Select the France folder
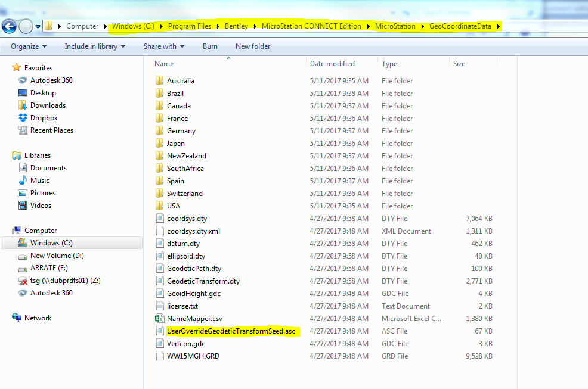Image resolution: width=588 pixels, height=389 pixels. [x=172, y=119]
